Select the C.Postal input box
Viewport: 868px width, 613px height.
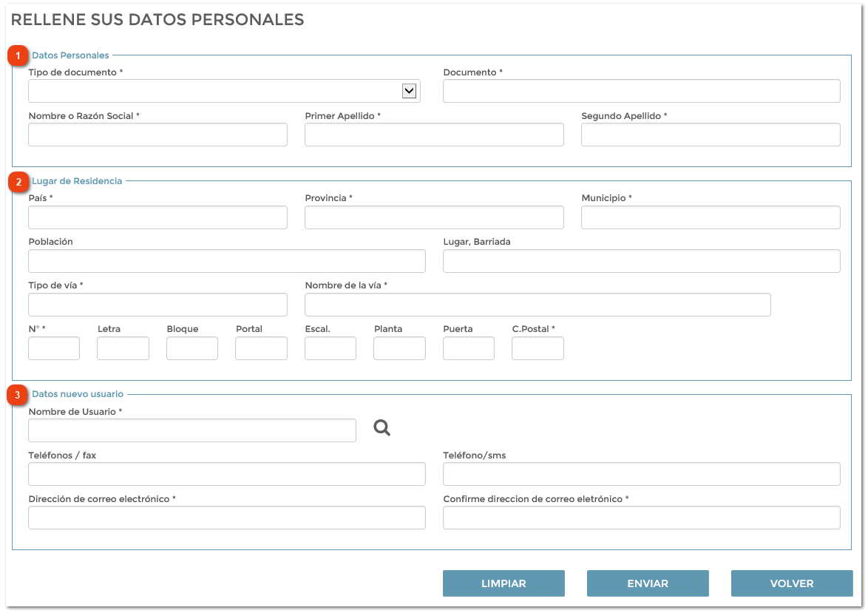(538, 348)
